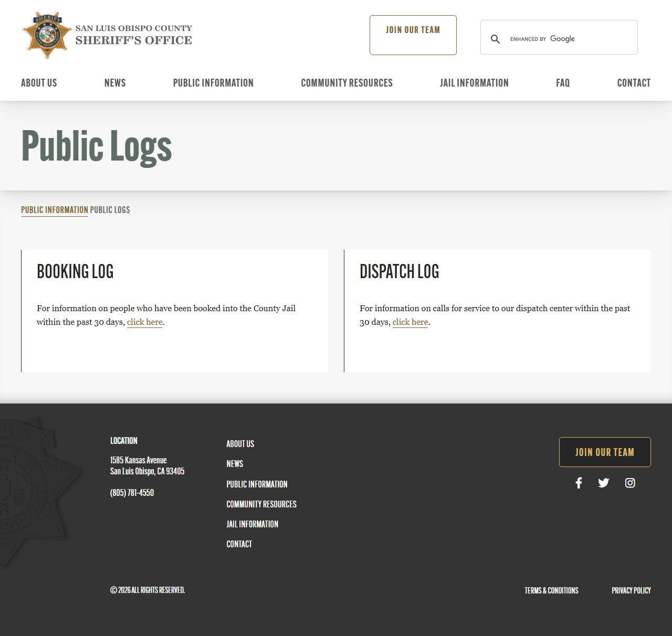The width and height of the screenshot is (672, 636).
Task: Open the footer News link
Action: 235,464
